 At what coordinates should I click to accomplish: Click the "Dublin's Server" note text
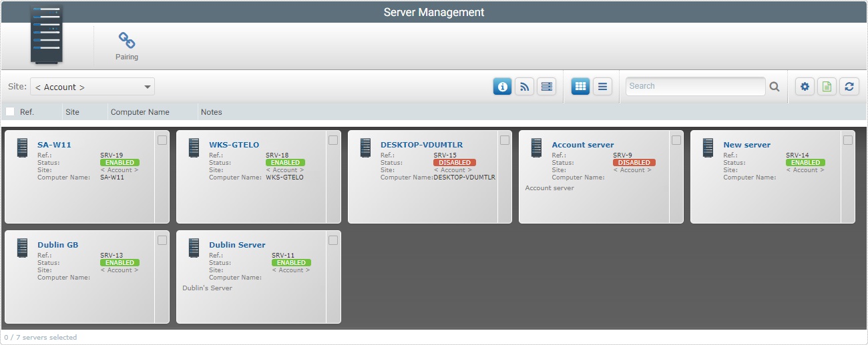(207, 288)
